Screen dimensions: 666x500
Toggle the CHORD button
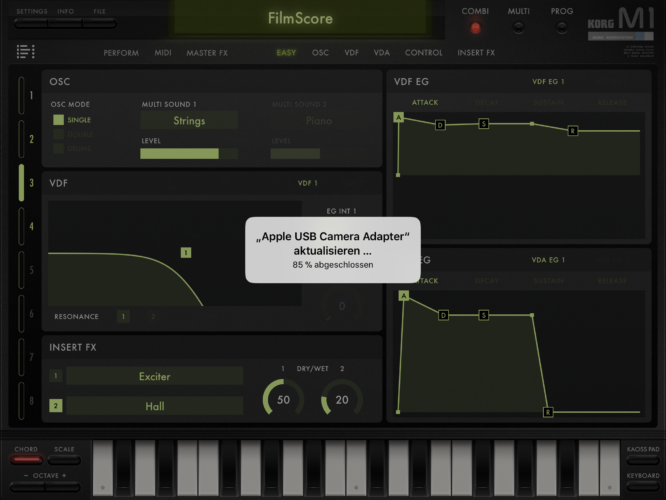[26, 459]
